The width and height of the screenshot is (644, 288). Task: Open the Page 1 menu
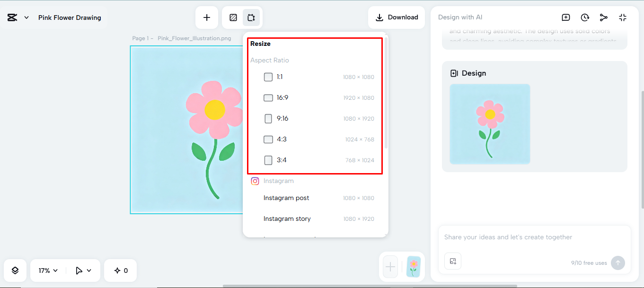pyautogui.click(x=141, y=38)
